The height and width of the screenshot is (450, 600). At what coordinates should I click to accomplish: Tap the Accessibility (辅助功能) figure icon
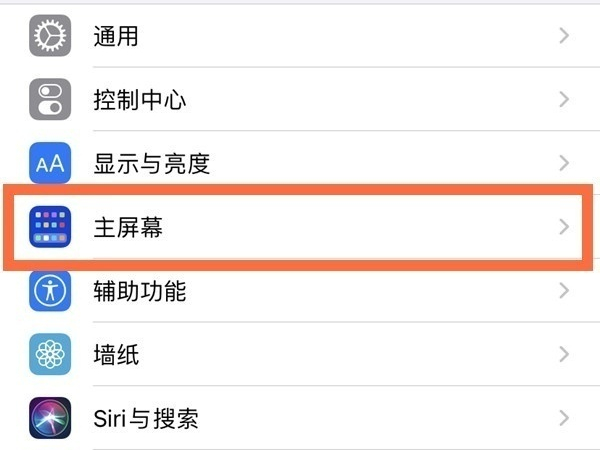(x=50, y=291)
